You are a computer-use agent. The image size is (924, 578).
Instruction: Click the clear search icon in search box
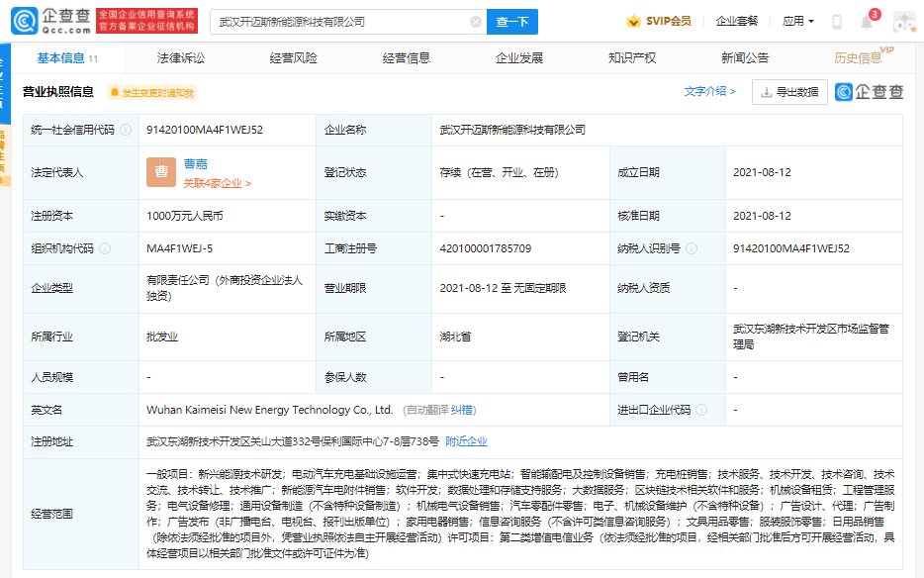click(x=473, y=21)
